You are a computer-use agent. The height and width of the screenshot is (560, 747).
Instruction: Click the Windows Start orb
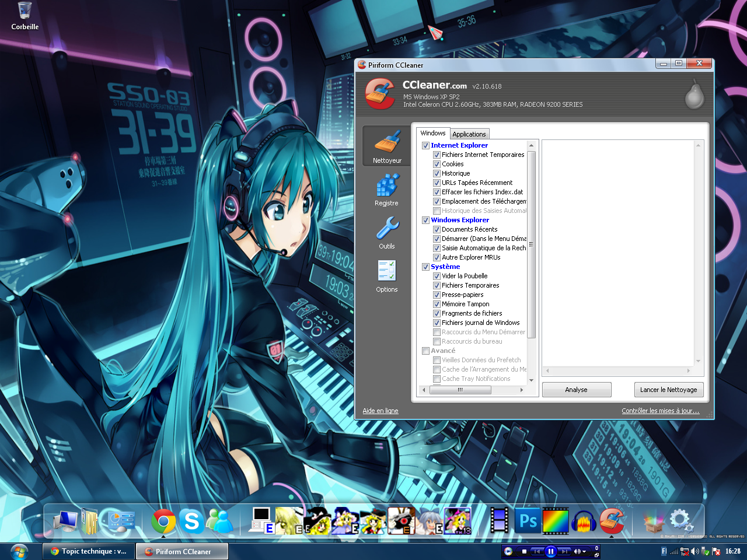click(19, 551)
